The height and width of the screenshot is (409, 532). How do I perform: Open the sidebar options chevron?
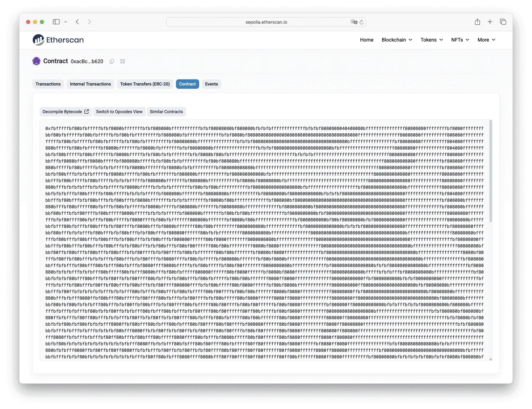point(66,22)
